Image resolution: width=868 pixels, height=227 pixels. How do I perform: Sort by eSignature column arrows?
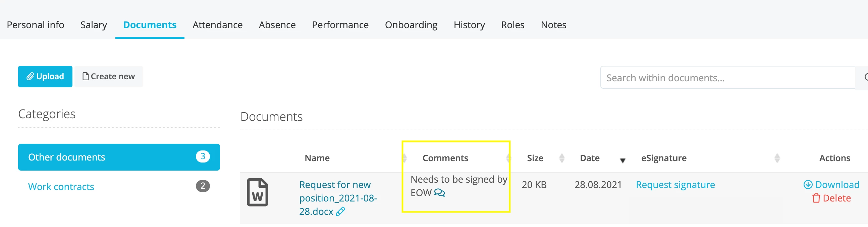coord(777,158)
